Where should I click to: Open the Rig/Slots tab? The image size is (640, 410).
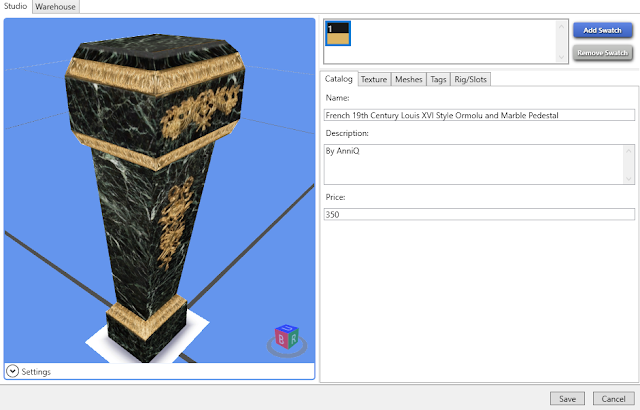coord(470,79)
